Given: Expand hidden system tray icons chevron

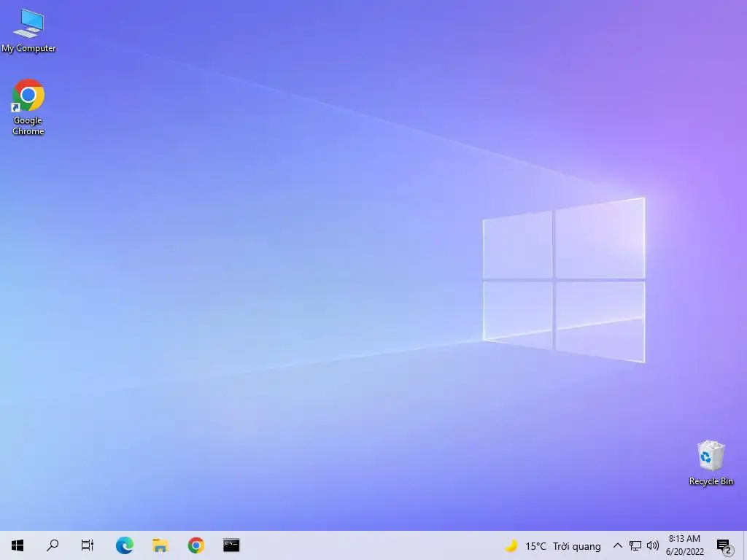Looking at the screenshot, I should click(x=617, y=545).
